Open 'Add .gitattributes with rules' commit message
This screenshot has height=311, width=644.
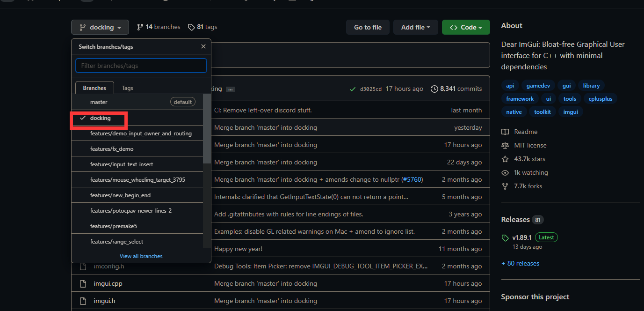[289, 214]
